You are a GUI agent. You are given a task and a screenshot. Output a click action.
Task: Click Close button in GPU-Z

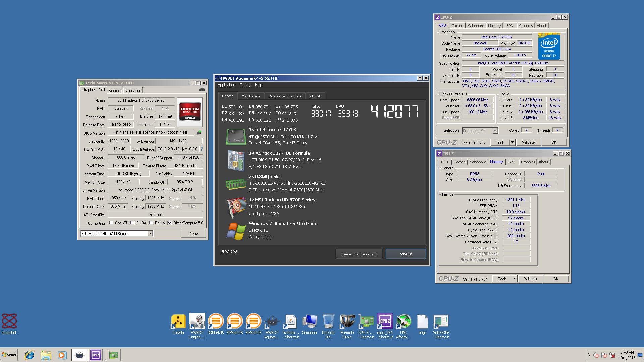(194, 234)
